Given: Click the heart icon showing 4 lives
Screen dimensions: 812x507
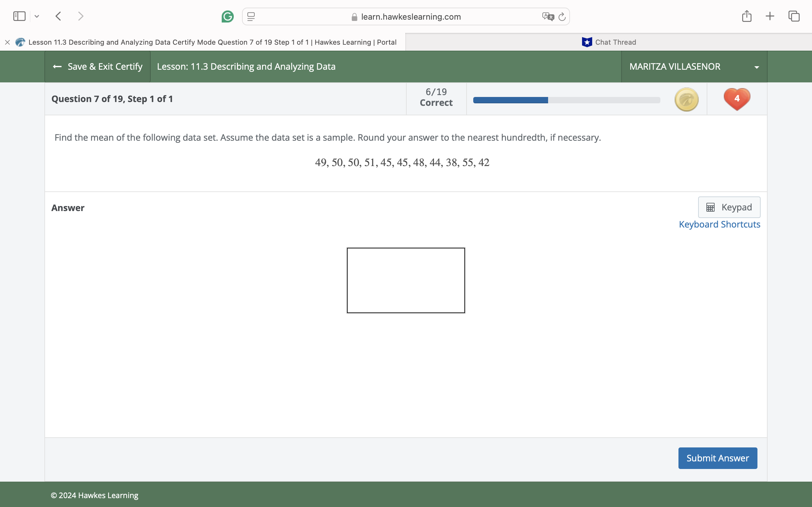Looking at the screenshot, I should click(x=737, y=99).
